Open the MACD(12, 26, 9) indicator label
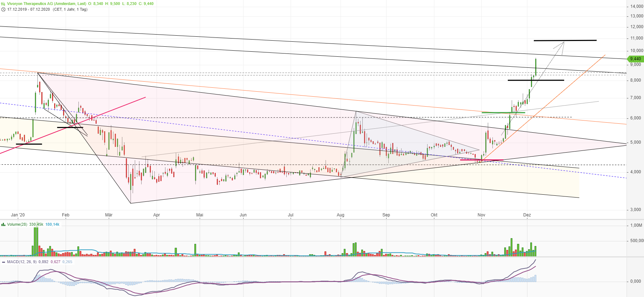The width and height of the screenshot is (644, 297). 21,262
